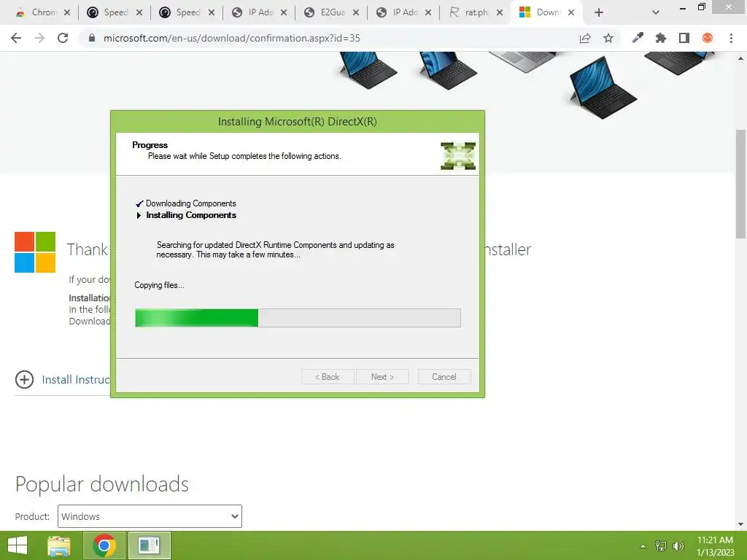
Task: Click the taskbar clock showing 11:21 AM
Action: click(x=715, y=545)
